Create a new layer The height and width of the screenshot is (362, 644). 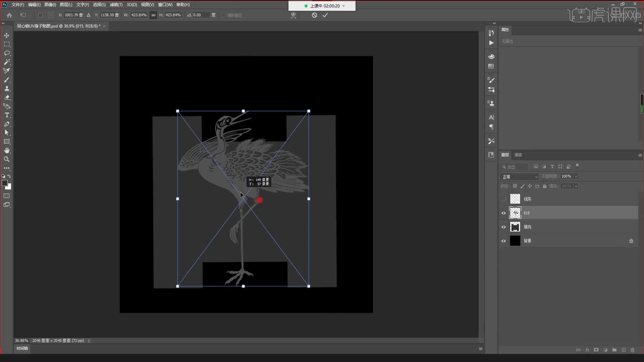[624, 350]
